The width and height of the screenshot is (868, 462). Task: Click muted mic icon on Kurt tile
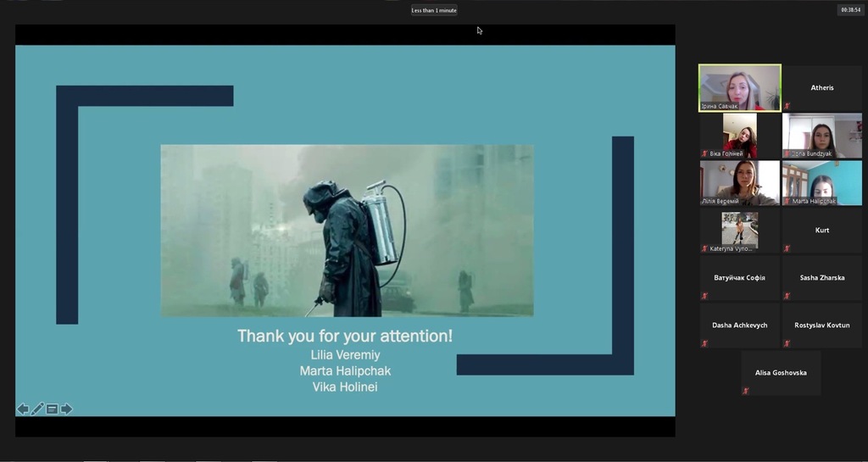[x=787, y=248]
